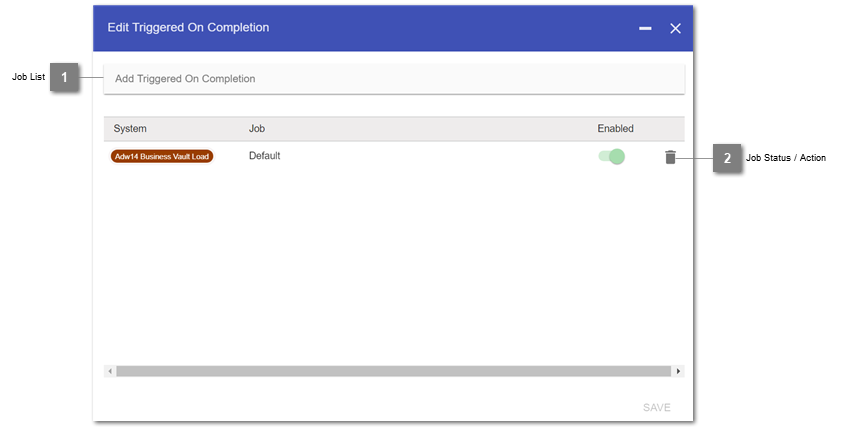Click the Job Status / Action label
The image size is (842, 430).
pos(785,158)
